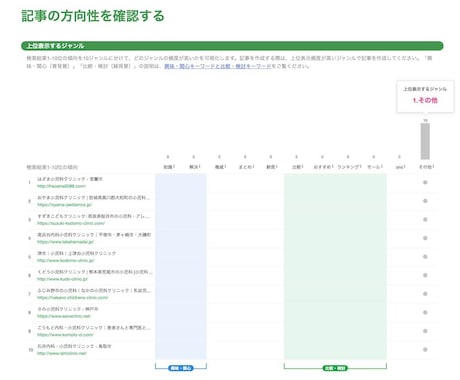Click その他 dot for なかの小児科クリニック row
Viewport: 460px width, 380px height.
click(425, 294)
